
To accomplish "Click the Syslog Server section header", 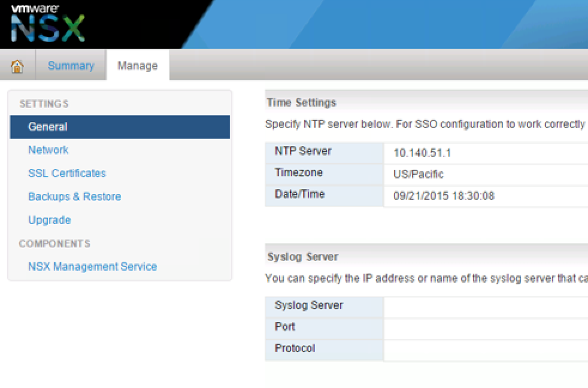I will [x=303, y=257].
